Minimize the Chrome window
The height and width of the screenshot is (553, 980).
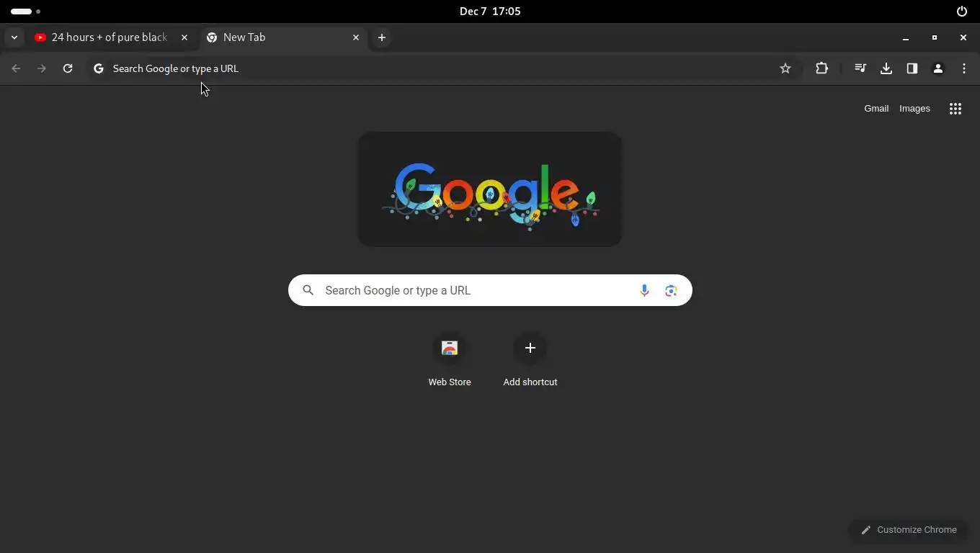click(x=906, y=37)
